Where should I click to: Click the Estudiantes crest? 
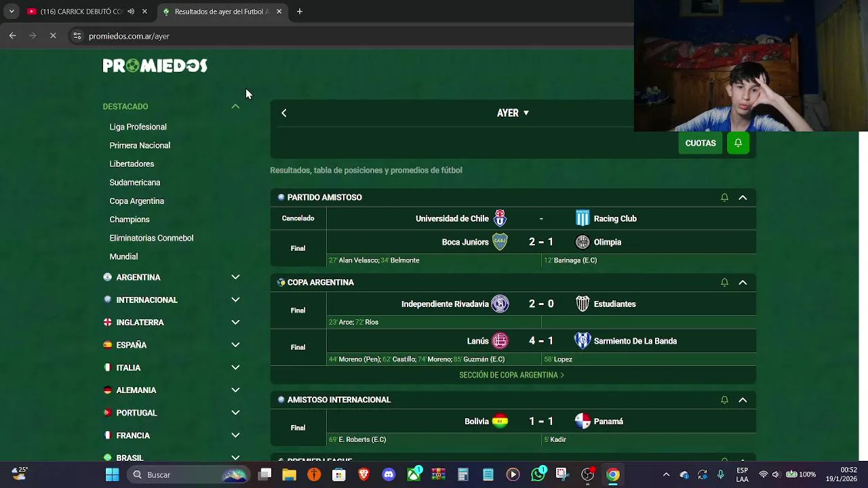(x=583, y=304)
